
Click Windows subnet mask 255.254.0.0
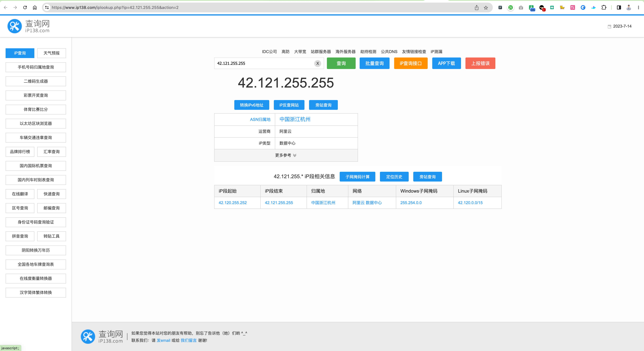(x=411, y=203)
